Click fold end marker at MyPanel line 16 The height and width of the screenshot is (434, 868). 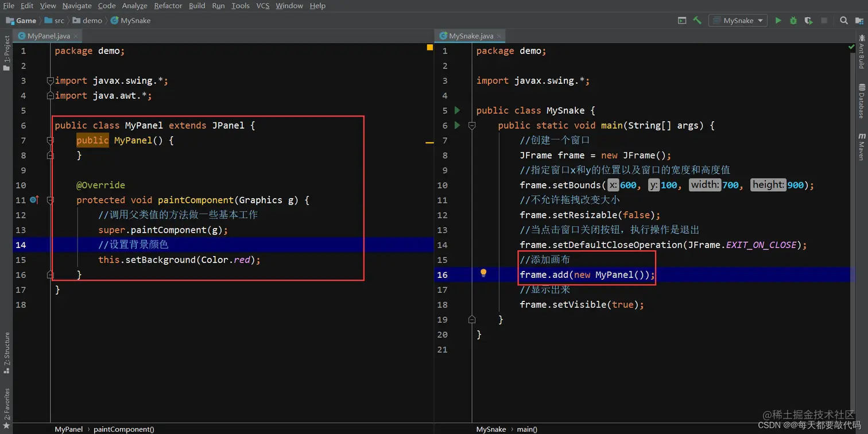51,274
